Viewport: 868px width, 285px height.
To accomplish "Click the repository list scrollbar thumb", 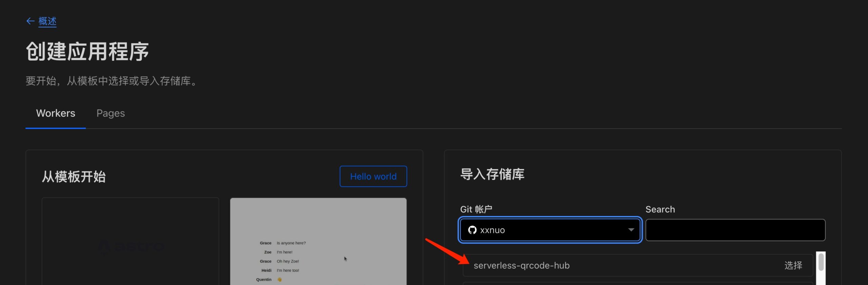I will [821, 262].
